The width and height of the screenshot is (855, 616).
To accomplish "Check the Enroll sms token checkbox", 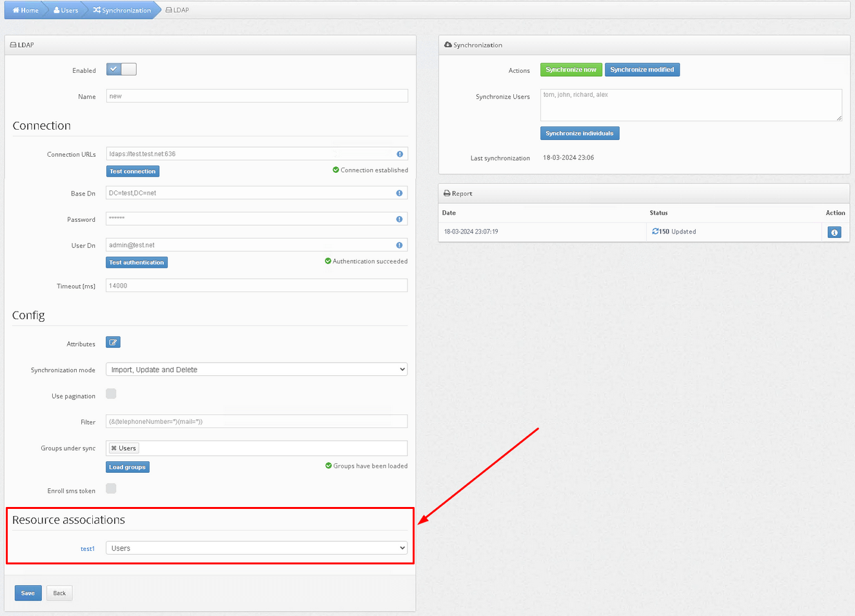I will [x=111, y=488].
